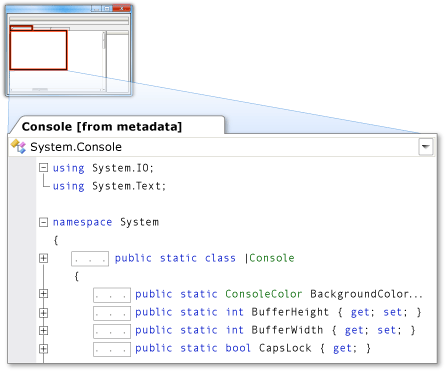Click the System.Console class icon
This screenshot has height=372, width=446.
[x=18, y=147]
